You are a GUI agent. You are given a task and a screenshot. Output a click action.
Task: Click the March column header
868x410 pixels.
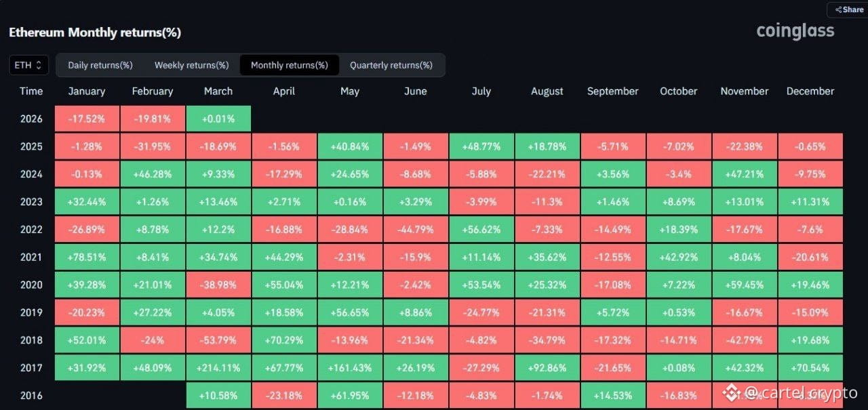pyautogui.click(x=218, y=91)
